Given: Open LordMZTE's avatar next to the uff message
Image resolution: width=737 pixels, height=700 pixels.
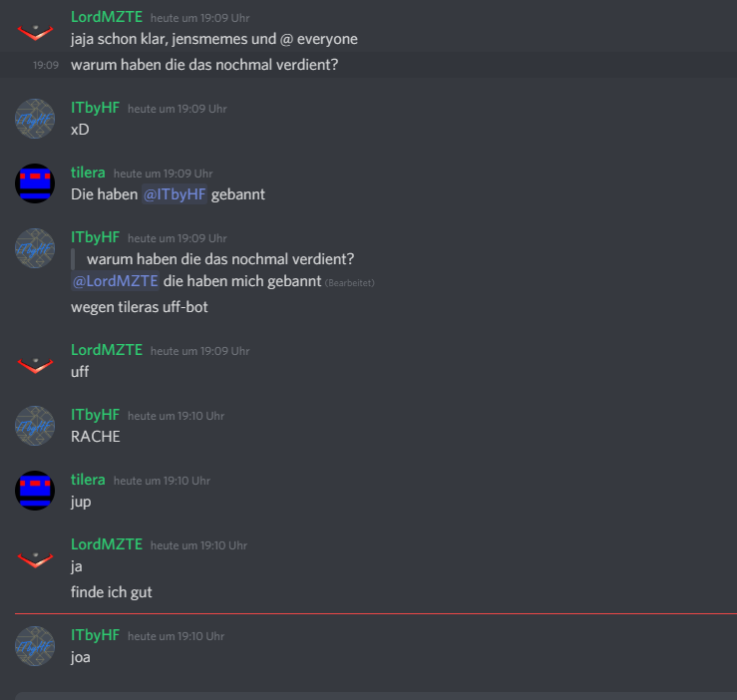Looking at the screenshot, I should pyautogui.click(x=35, y=364).
